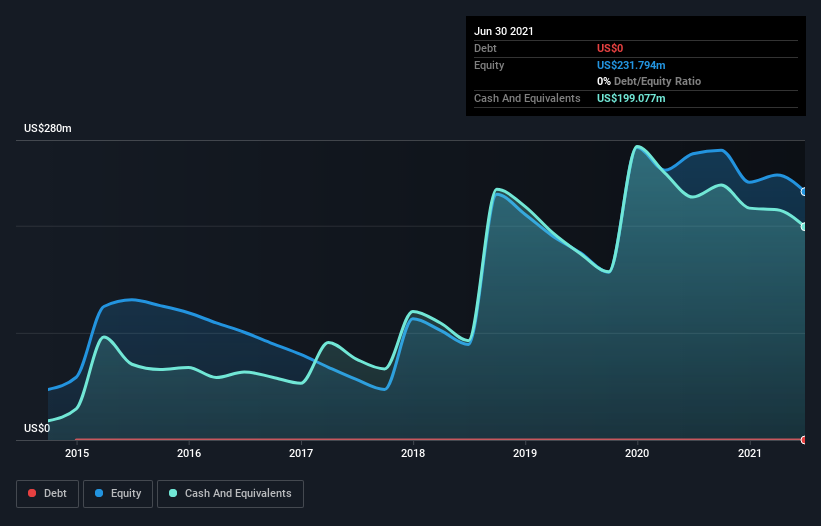Click the Jun 30 2021 tooltip date
The height and width of the screenshot is (526, 821).
(504, 31)
